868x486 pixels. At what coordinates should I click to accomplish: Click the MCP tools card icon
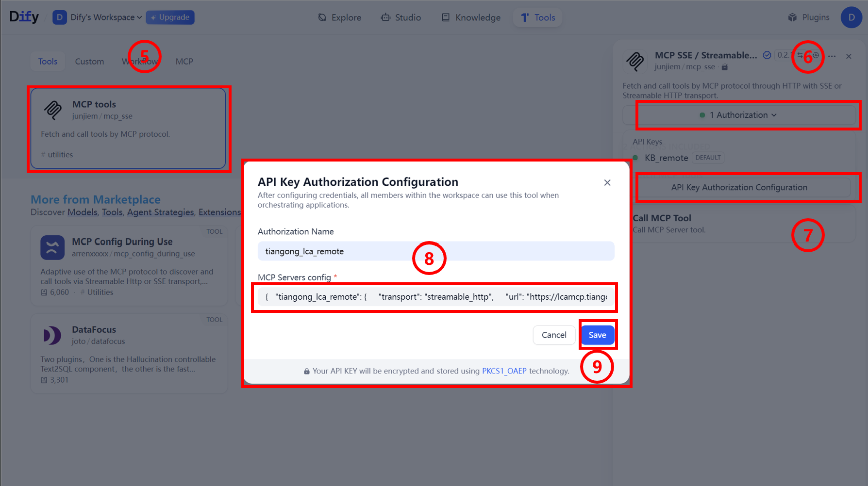(x=53, y=110)
